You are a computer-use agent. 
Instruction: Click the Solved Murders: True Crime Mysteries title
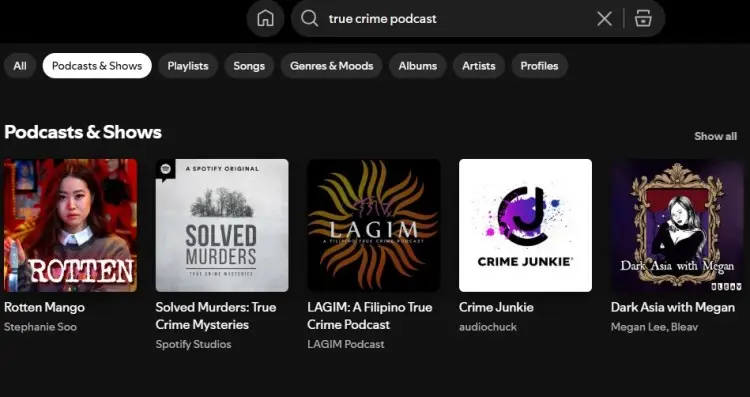[216, 316]
